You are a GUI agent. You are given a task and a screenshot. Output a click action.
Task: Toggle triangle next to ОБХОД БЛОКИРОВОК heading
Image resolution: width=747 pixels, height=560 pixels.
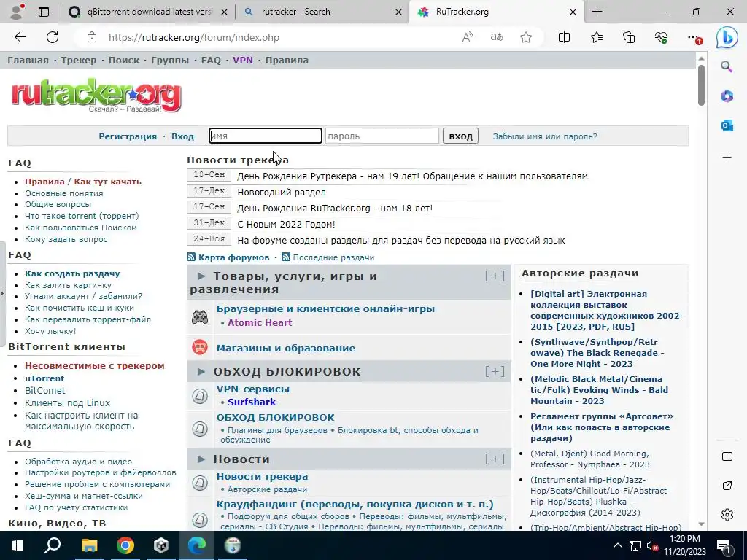click(201, 371)
